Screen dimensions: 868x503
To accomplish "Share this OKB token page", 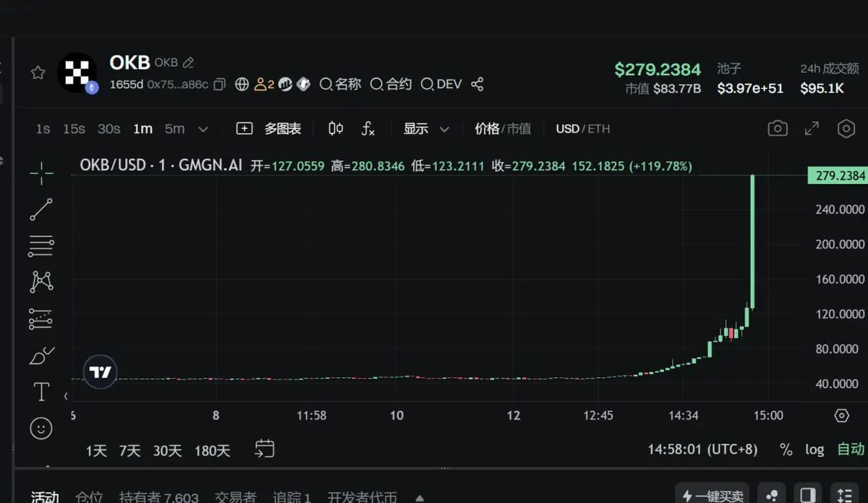I will 477,85.
